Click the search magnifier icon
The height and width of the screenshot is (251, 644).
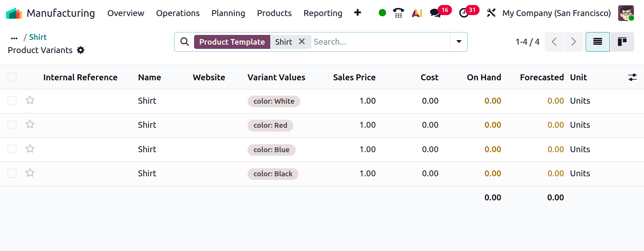point(185,42)
